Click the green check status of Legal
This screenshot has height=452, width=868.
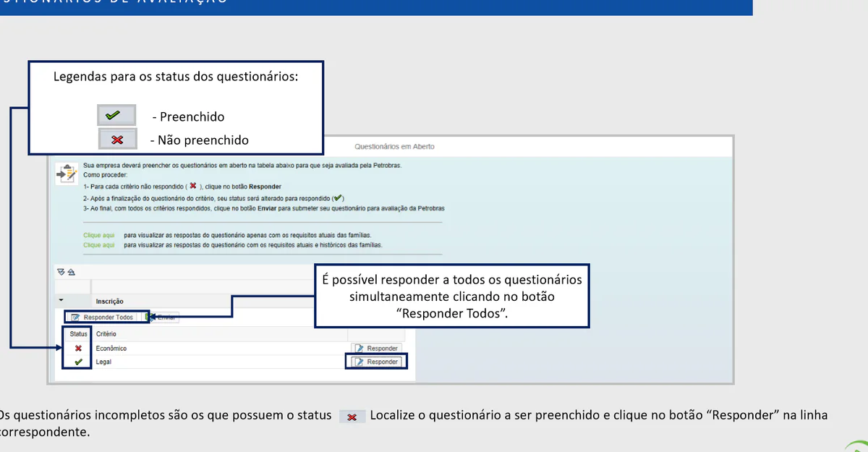(x=78, y=362)
